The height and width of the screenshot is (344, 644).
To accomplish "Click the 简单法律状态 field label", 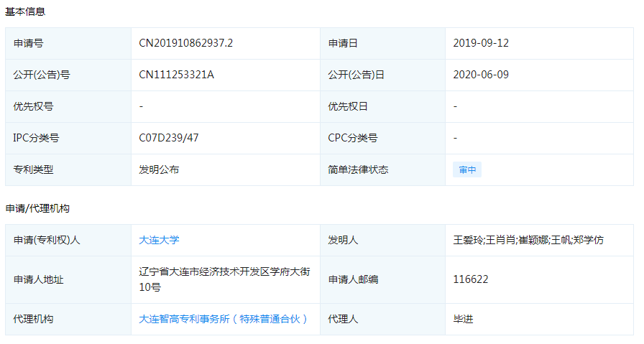I will [358, 169].
